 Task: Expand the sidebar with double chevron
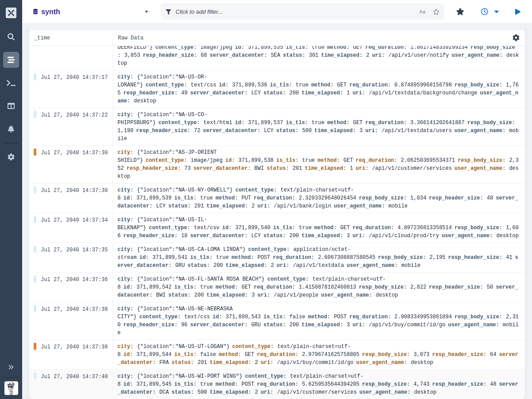click(11, 367)
